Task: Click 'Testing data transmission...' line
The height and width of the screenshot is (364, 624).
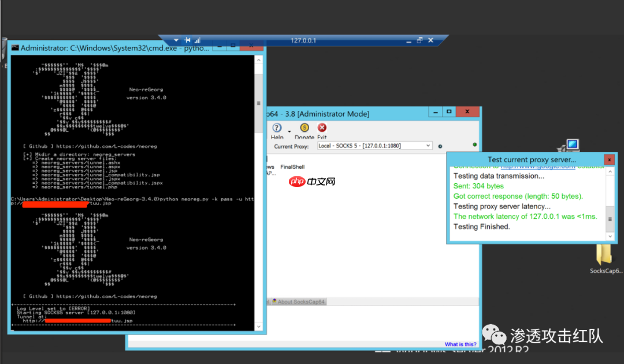Action: pos(499,176)
